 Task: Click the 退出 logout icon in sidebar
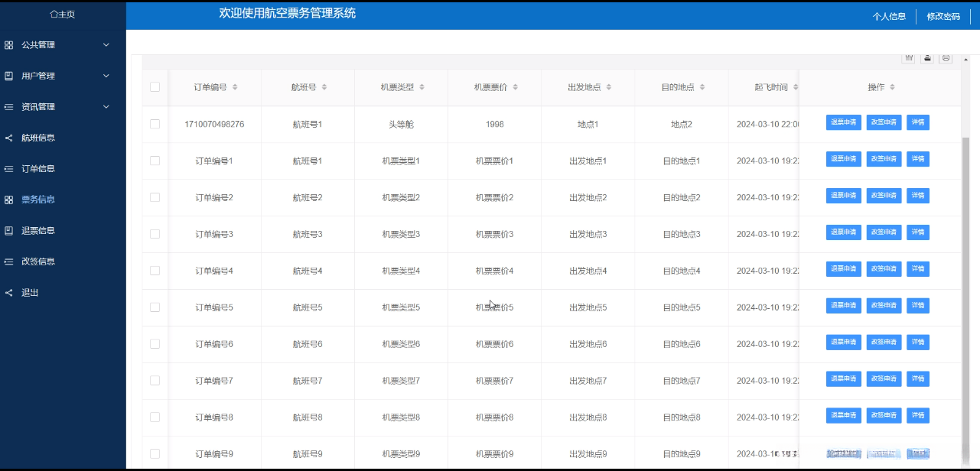(x=9, y=292)
